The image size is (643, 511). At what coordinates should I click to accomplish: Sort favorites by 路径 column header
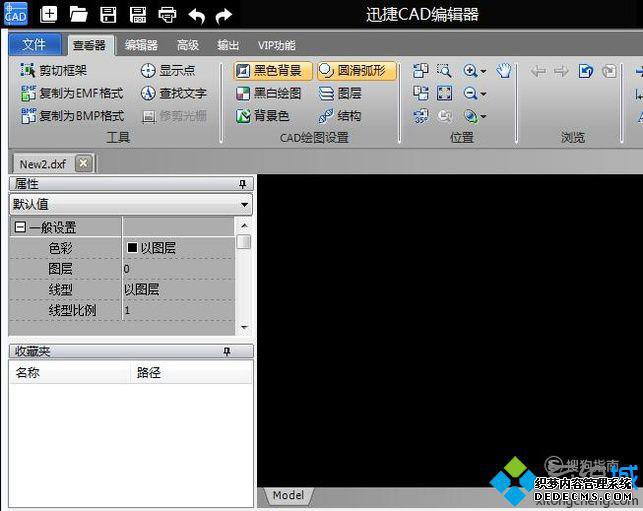191,373
